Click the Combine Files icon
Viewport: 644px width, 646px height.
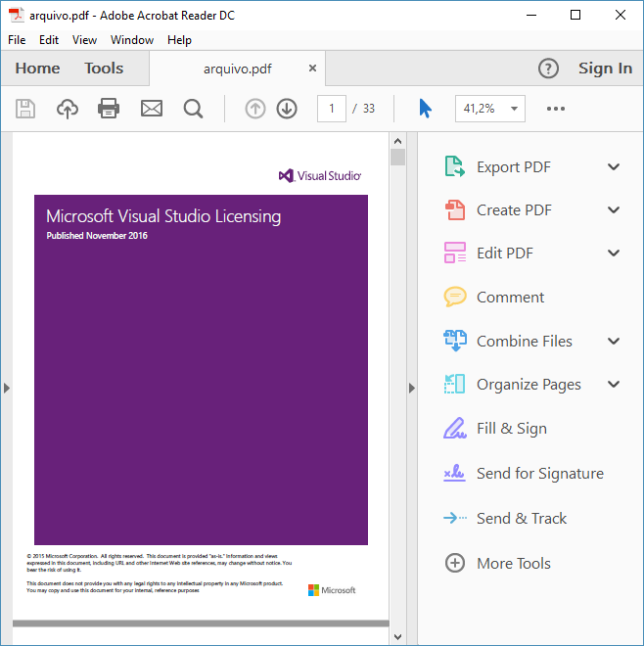[x=455, y=341]
